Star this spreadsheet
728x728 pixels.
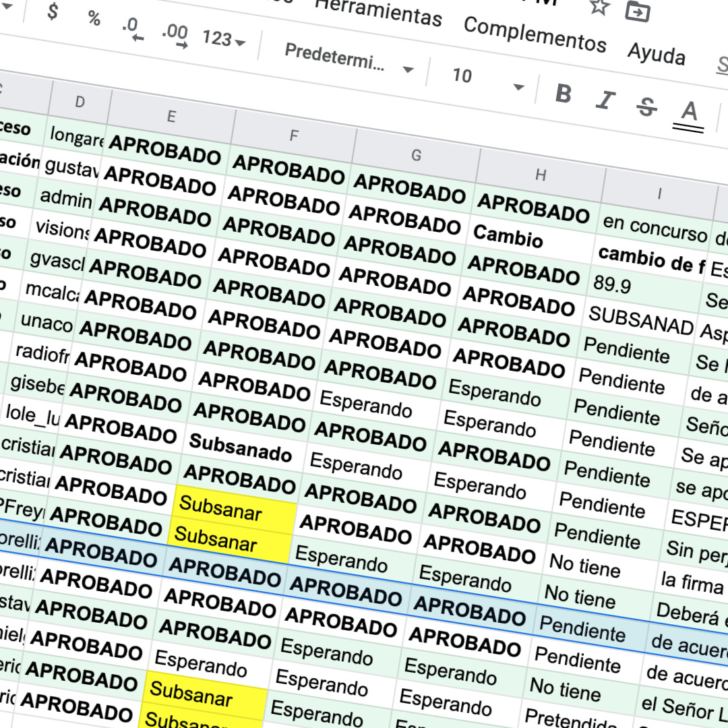599,6
